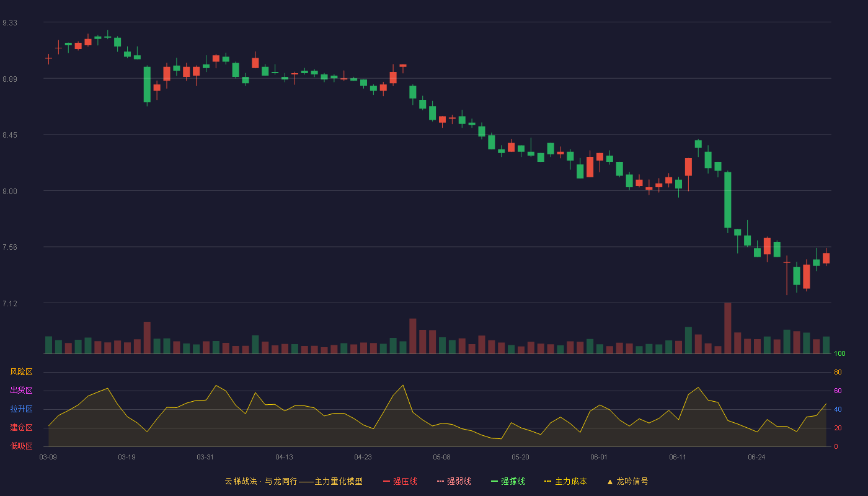
Task: Toggle the 强弱线 legend entry
Action: 454,481
